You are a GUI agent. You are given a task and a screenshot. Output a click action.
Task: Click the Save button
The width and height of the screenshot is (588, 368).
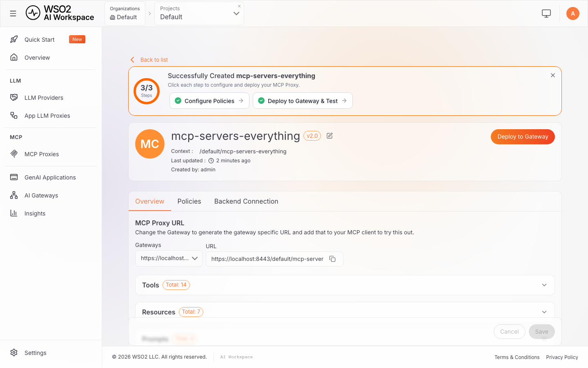pos(542,332)
